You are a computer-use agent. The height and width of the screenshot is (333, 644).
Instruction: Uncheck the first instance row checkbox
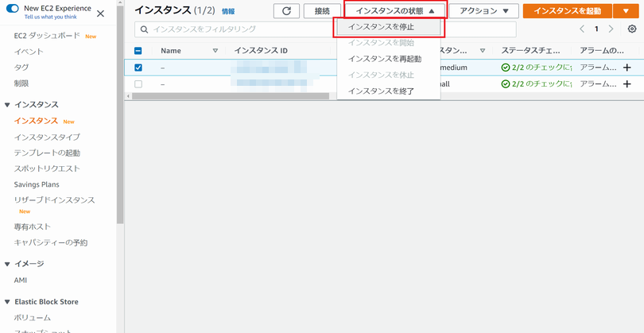(x=138, y=68)
